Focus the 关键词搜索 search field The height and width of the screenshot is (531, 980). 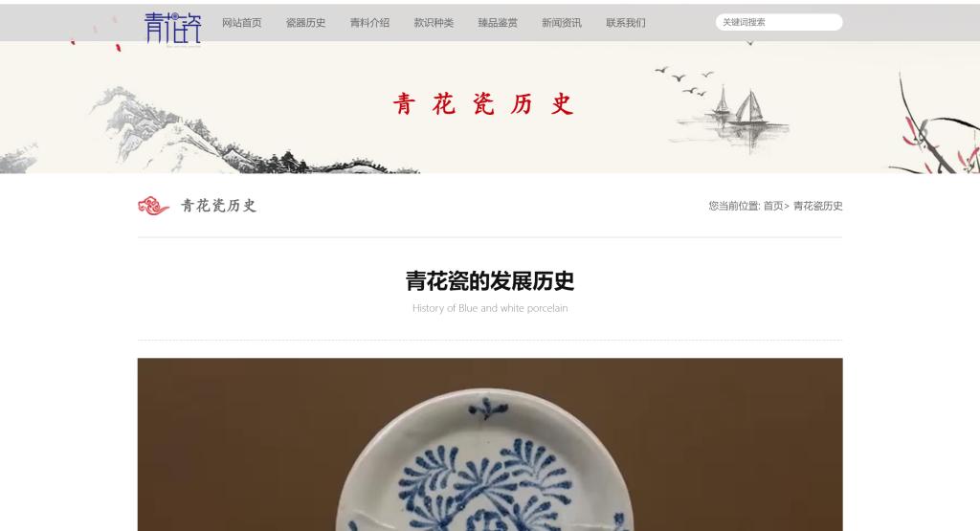pos(779,22)
